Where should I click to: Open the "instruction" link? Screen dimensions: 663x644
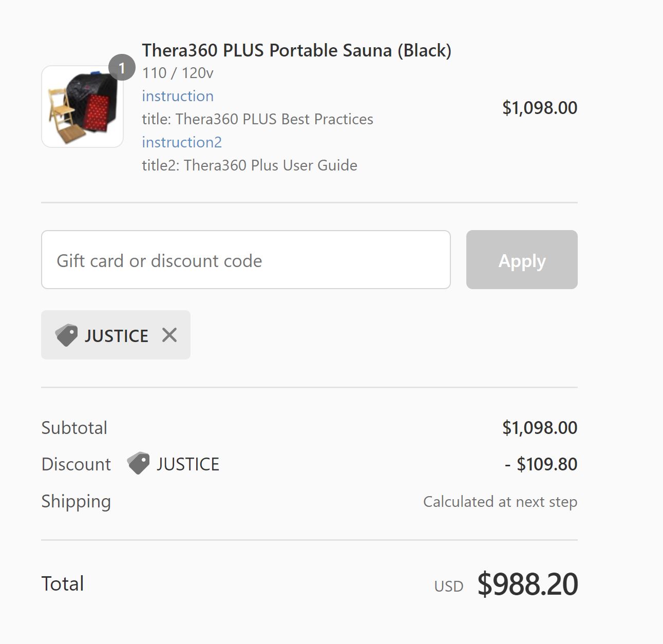(178, 96)
